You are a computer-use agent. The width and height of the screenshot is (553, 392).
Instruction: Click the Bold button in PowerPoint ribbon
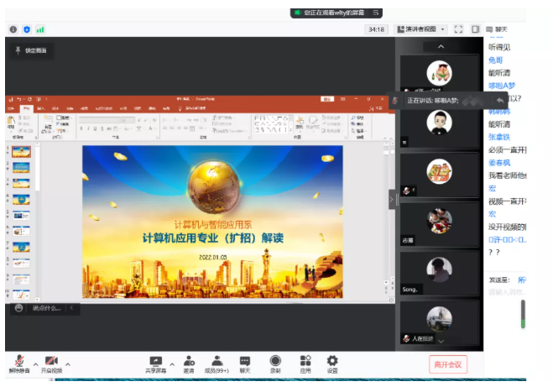click(x=81, y=128)
